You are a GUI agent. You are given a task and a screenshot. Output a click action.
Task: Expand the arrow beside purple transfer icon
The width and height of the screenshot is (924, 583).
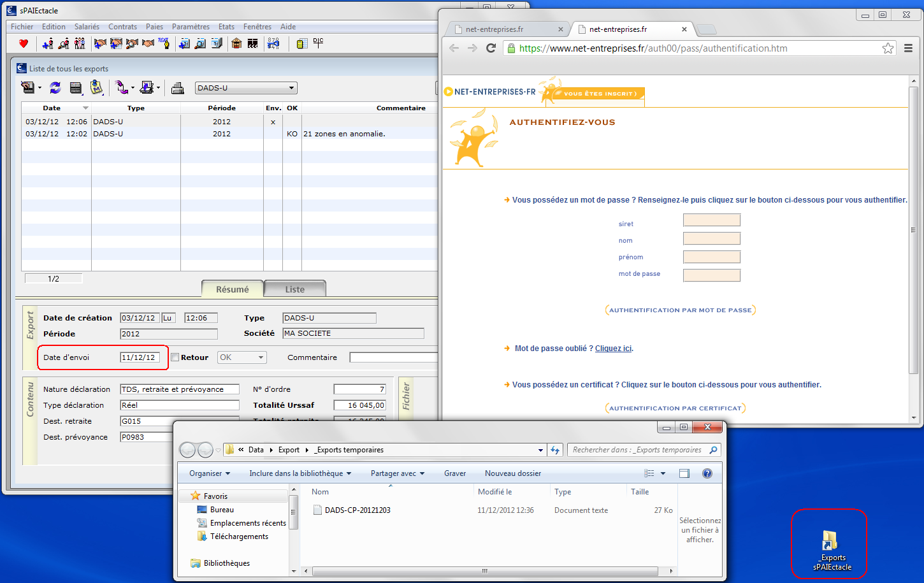(x=133, y=89)
